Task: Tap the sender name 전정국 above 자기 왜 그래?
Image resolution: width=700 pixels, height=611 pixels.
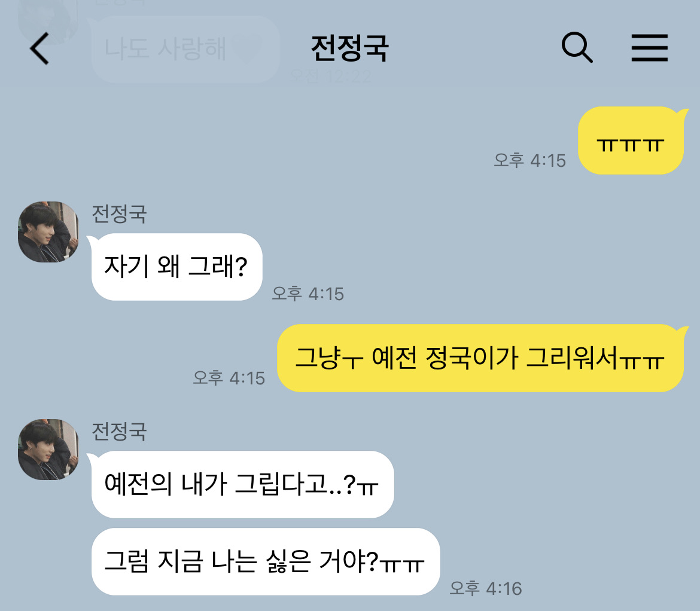Action: [119, 213]
